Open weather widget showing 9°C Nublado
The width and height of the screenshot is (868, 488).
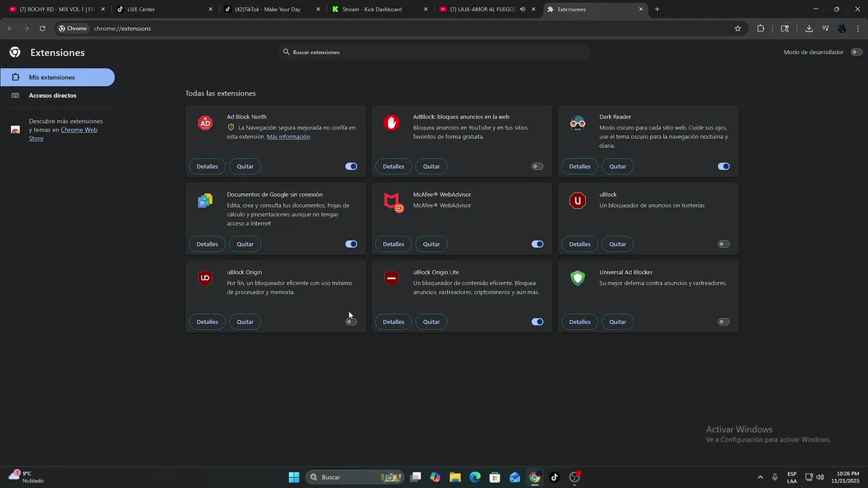pos(27,477)
